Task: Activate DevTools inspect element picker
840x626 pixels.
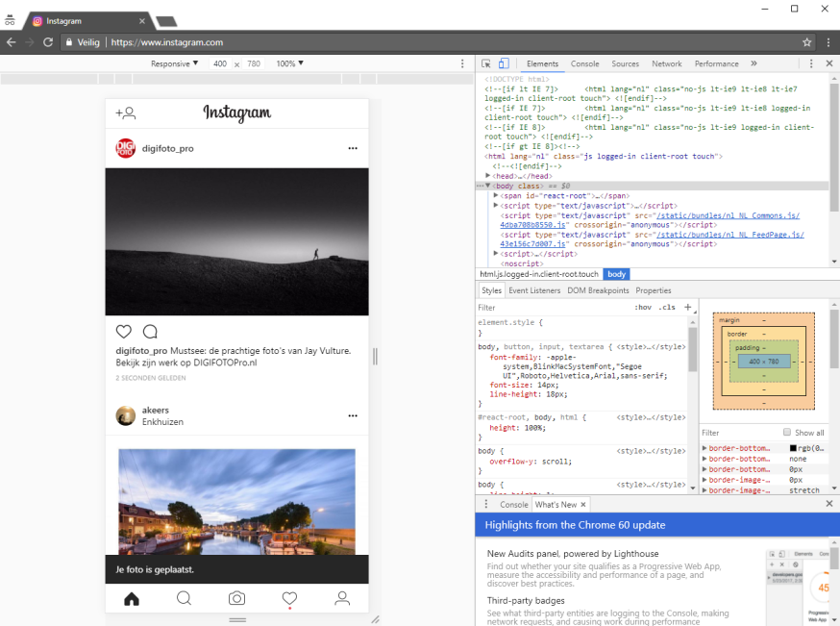Action: coord(486,63)
